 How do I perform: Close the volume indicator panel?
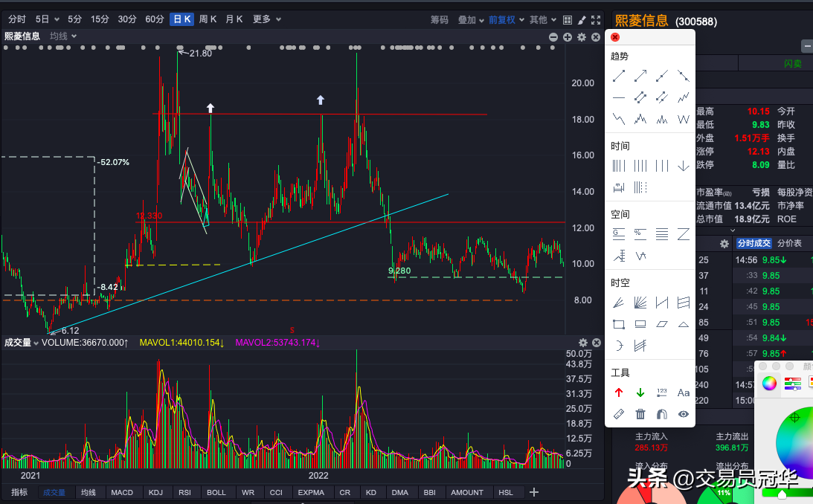pos(597,343)
